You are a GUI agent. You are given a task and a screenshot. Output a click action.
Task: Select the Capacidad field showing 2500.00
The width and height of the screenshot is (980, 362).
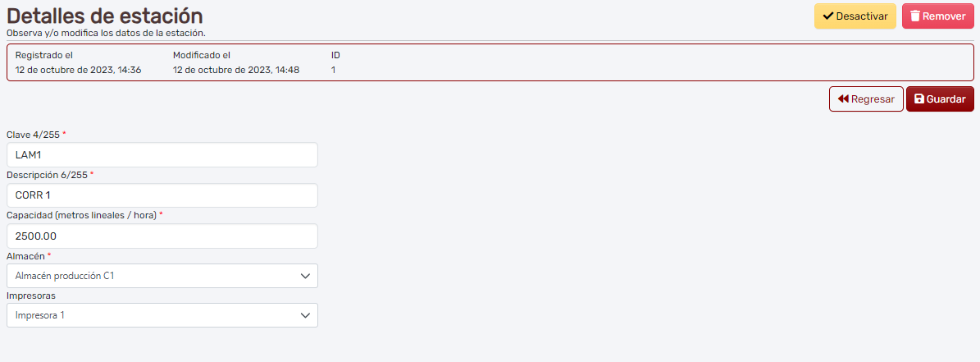(x=162, y=236)
